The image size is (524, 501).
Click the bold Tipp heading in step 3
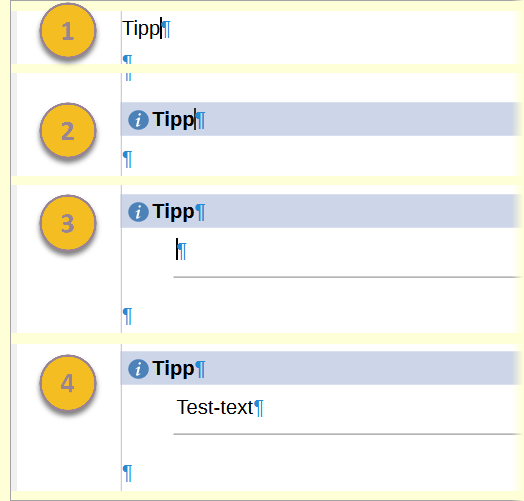[x=173, y=211]
